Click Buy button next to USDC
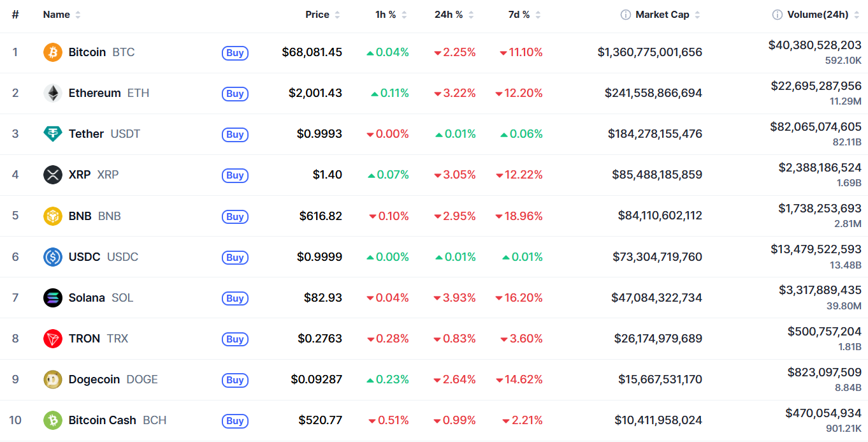 click(x=235, y=258)
